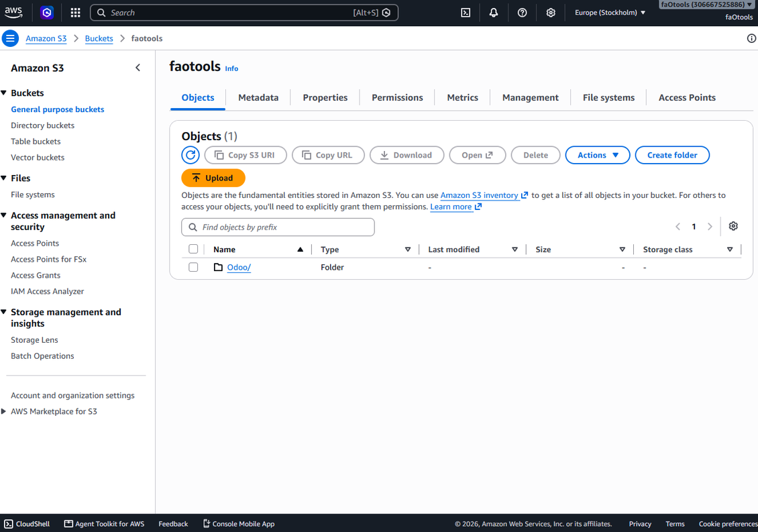758x532 pixels.
Task: Open the services grid menu icon
Action: pyautogui.click(x=75, y=13)
